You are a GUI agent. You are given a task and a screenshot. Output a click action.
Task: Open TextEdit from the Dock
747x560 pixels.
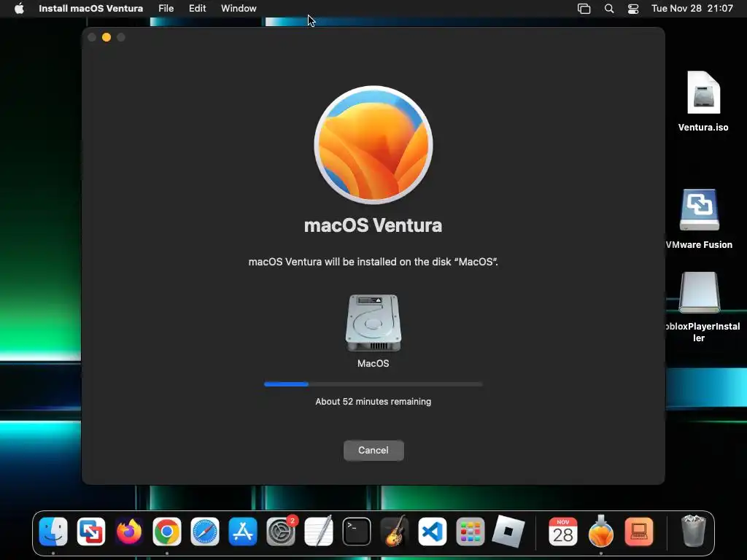point(319,532)
